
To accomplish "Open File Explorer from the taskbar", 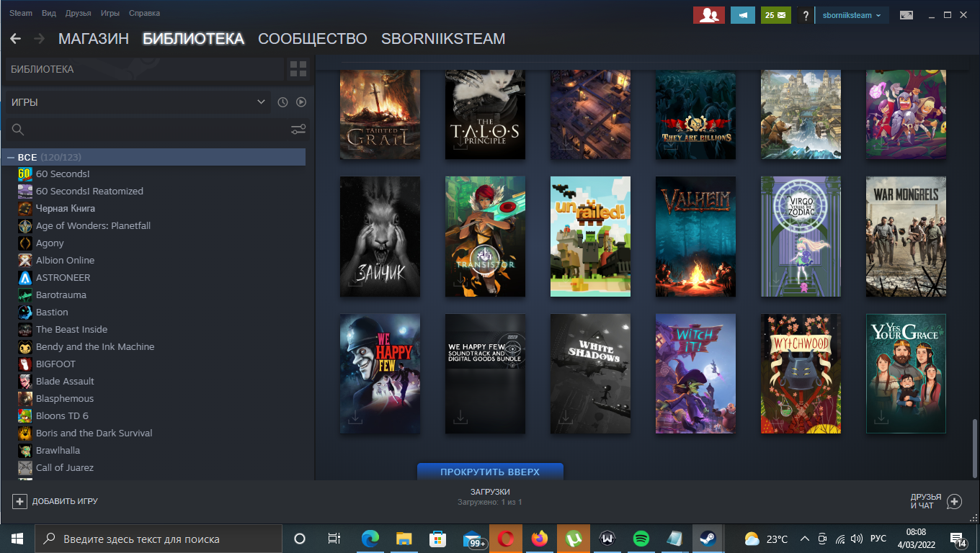I will (x=404, y=539).
